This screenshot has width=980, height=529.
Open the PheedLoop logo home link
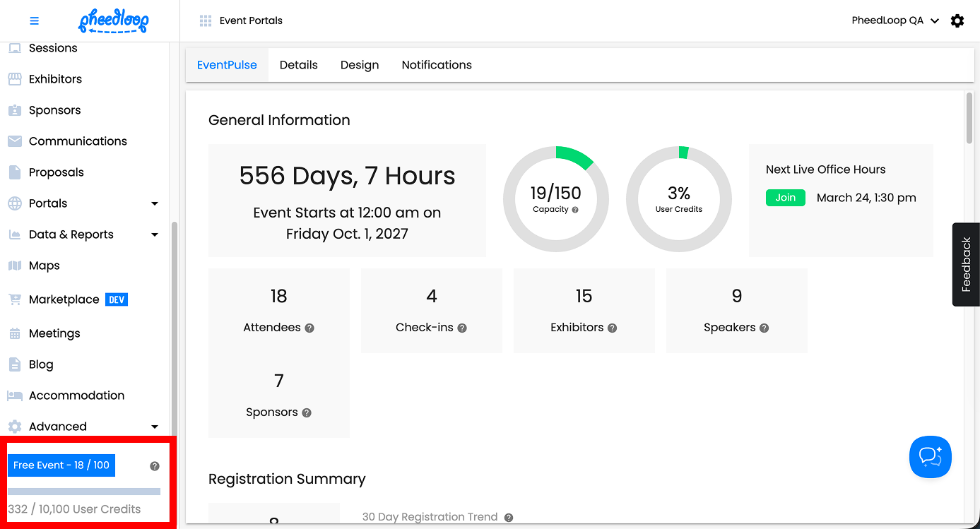click(x=114, y=21)
